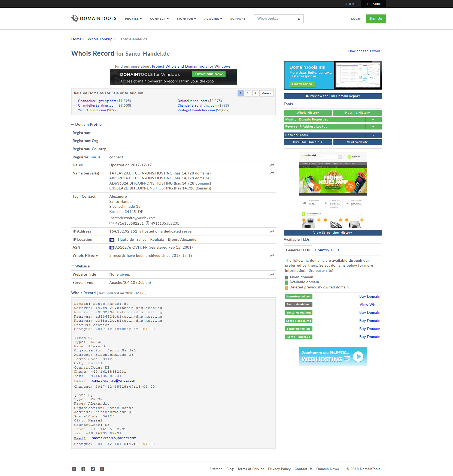Click Buy Domain for Santo-Handel.com
The width and height of the screenshot is (453, 476).
[x=370, y=297]
